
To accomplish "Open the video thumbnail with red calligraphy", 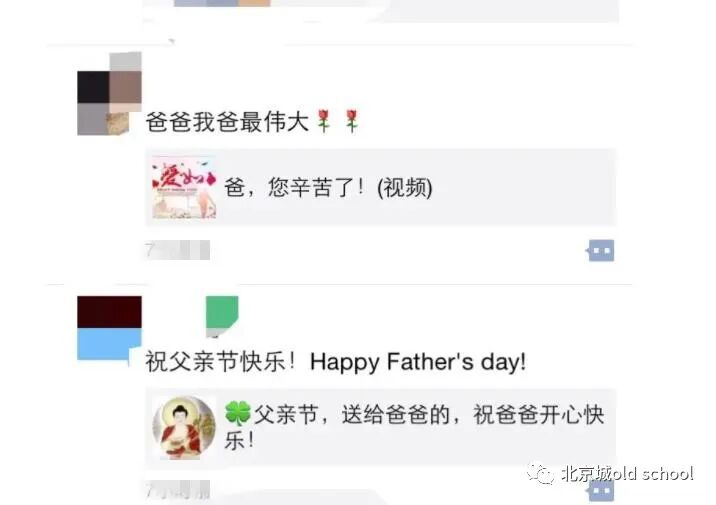I will click(x=184, y=187).
